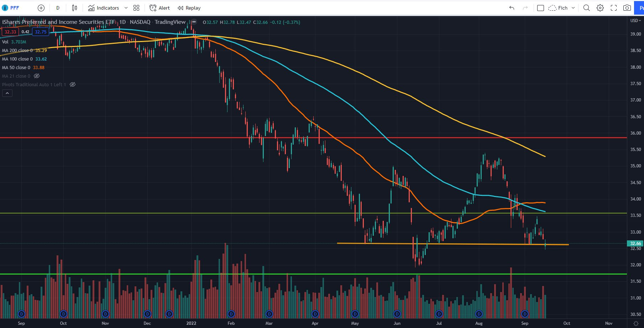Open the layout setup square icon
Viewport: 644px width, 328px height.
point(540,8)
